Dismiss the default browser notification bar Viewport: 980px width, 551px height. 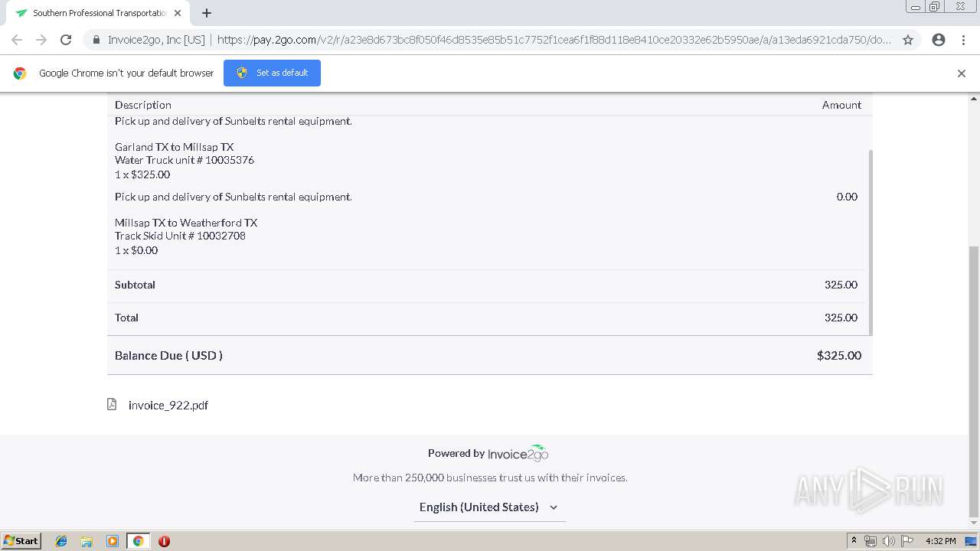[x=962, y=73]
